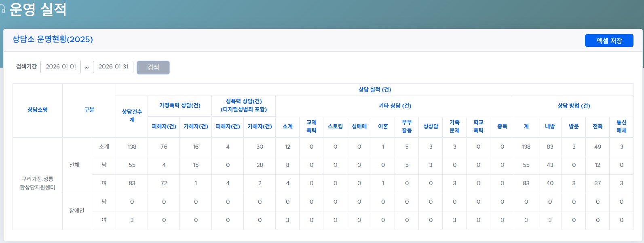Click the 스토킹 column header

point(335,126)
